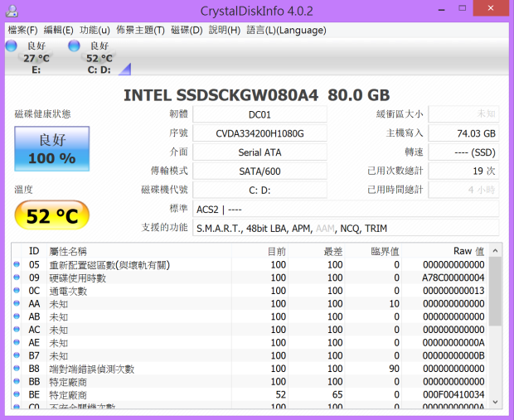The height and width of the screenshot is (420, 514).
Task: Click buffer size field showing 未知
Action: 464,114
